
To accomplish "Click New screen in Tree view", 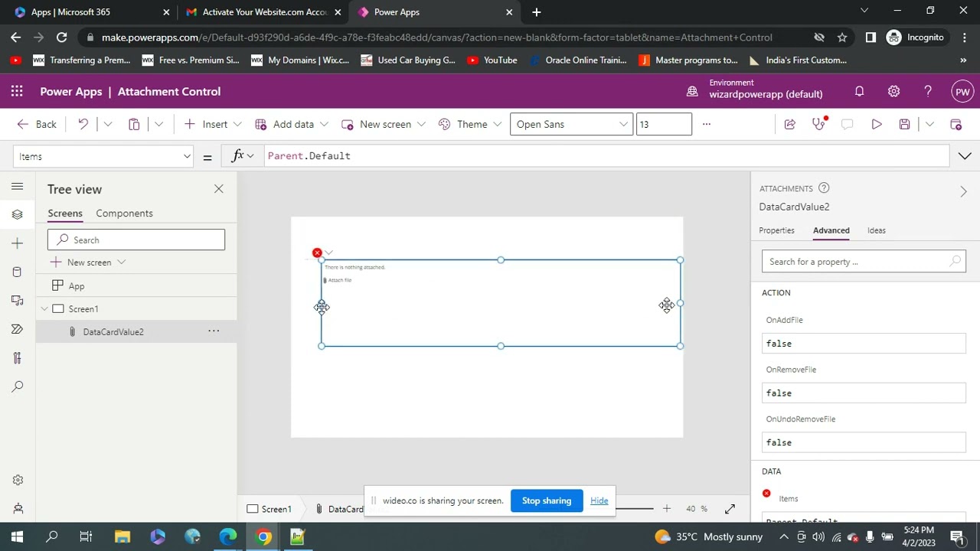I will pyautogui.click(x=89, y=262).
